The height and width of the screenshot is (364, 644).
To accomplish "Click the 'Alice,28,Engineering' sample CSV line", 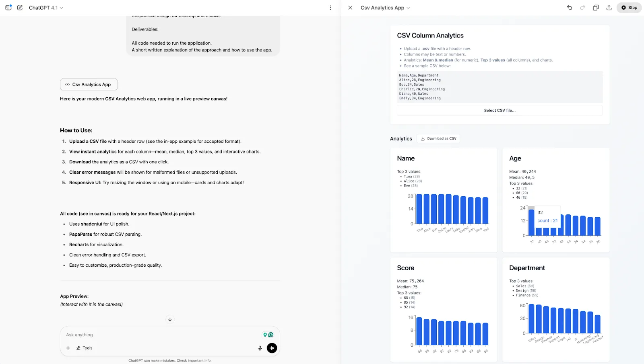I will [x=420, y=80].
